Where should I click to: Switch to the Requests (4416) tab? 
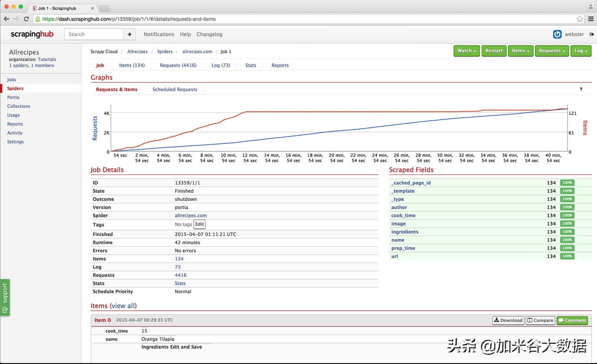pyautogui.click(x=178, y=65)
